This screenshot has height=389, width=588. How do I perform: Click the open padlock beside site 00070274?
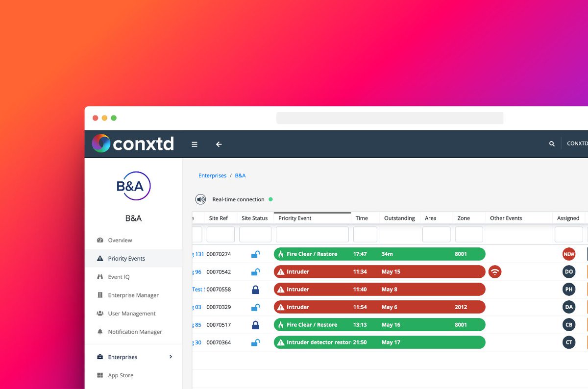click(x=255, y=254)
